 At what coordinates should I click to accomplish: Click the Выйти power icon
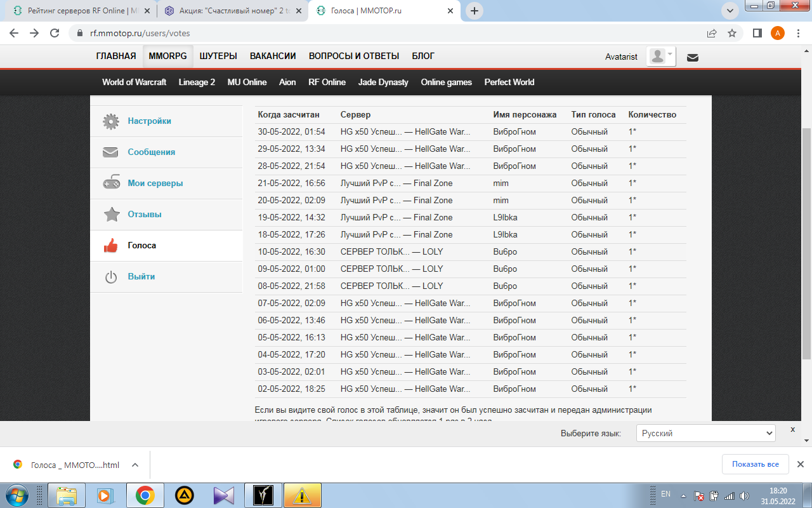click(111, 277)
